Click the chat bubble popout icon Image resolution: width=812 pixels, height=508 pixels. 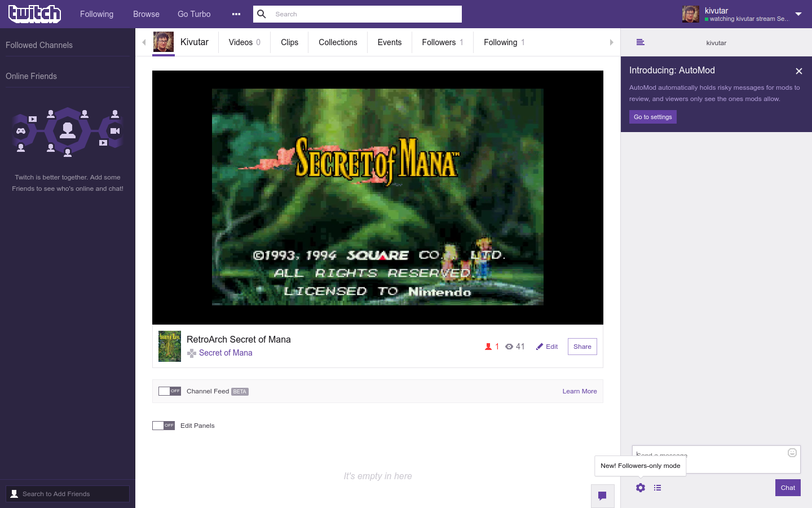coord(602,496)
